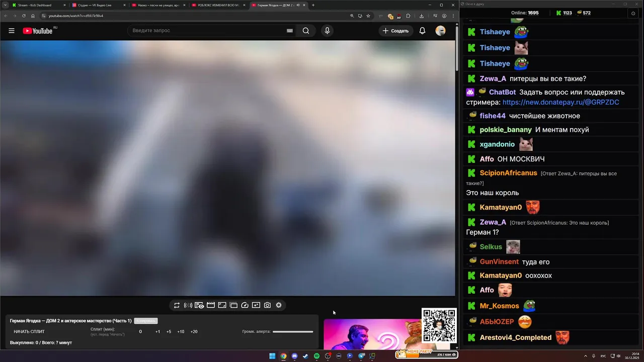
Task: Click the address bar URL
Action: click(x=76, y=16)
